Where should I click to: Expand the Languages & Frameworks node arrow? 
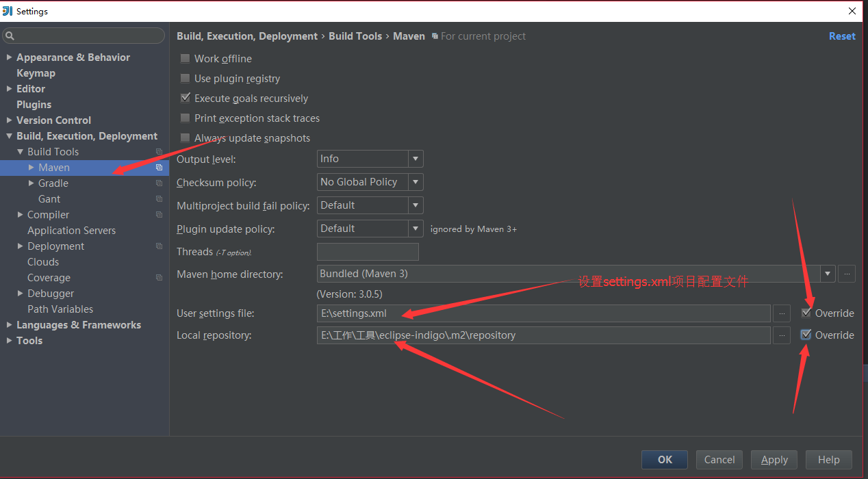coord(9,325)
